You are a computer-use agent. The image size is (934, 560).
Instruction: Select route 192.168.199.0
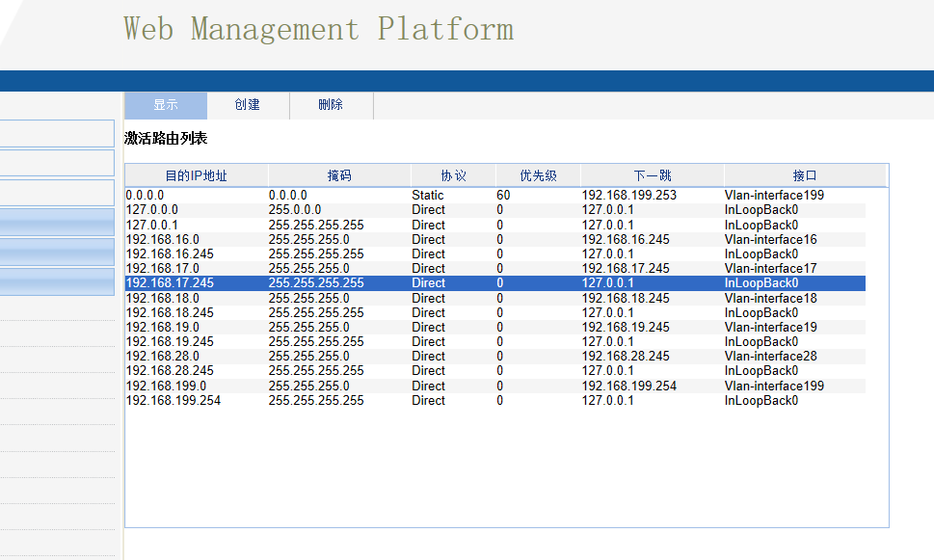[166, 387]
